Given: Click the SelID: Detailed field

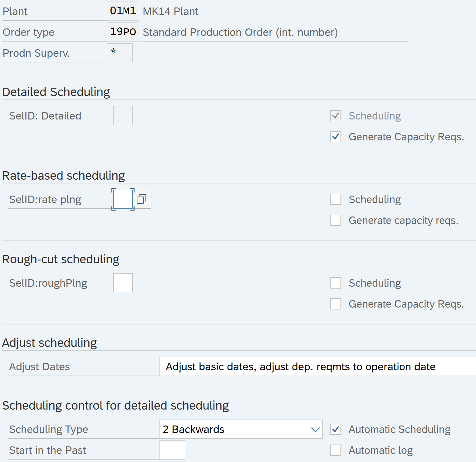Looking at the screenshot, I should (123, 115).
